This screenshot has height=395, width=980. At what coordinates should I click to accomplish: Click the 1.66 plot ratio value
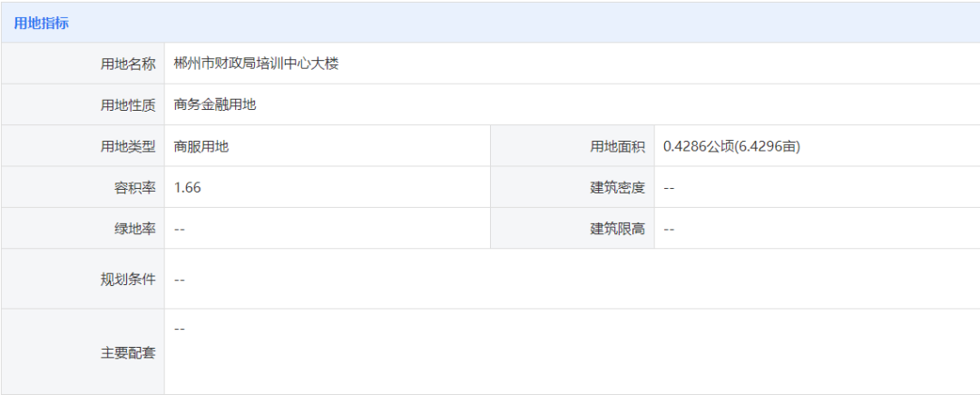(188, 187)
